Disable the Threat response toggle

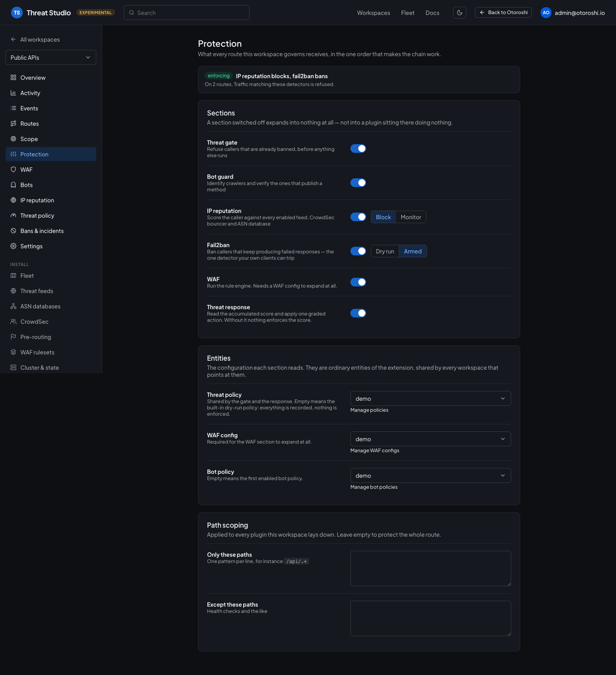point(358,313)
